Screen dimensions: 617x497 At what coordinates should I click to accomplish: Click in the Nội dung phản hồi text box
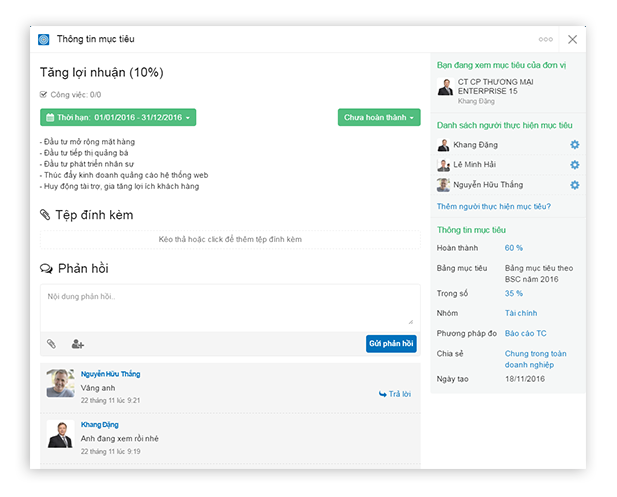230,305
